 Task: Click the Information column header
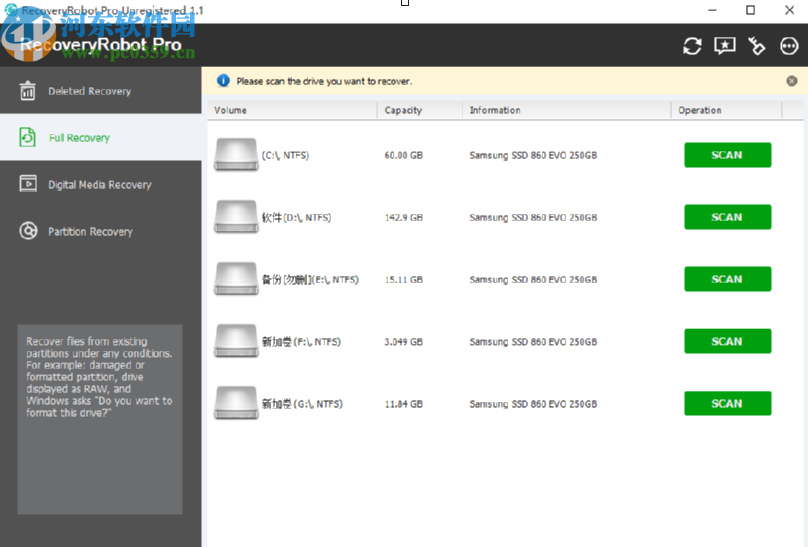(x=567, y=110)
